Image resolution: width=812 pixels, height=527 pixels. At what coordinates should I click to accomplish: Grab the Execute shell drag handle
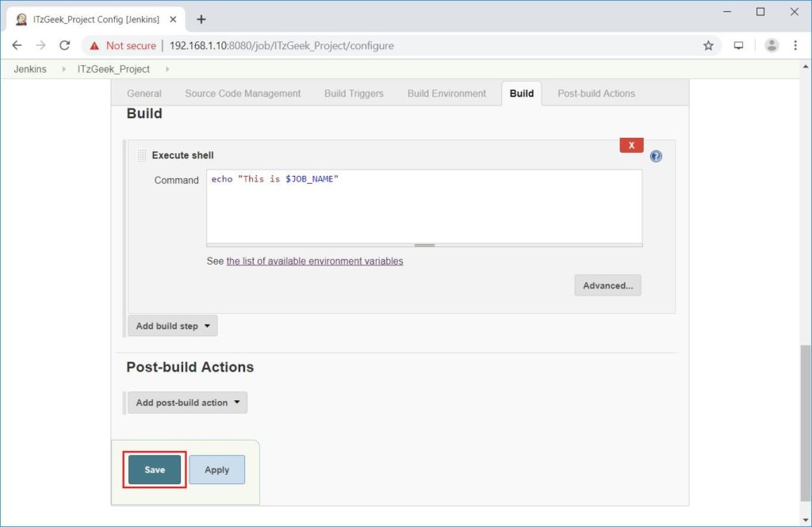[x=141, y=155]
